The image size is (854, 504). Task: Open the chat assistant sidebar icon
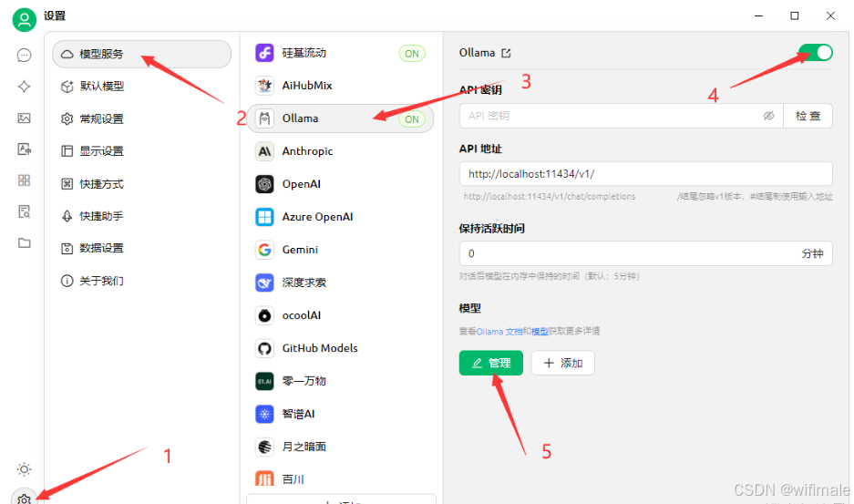(x=24, y=55)
